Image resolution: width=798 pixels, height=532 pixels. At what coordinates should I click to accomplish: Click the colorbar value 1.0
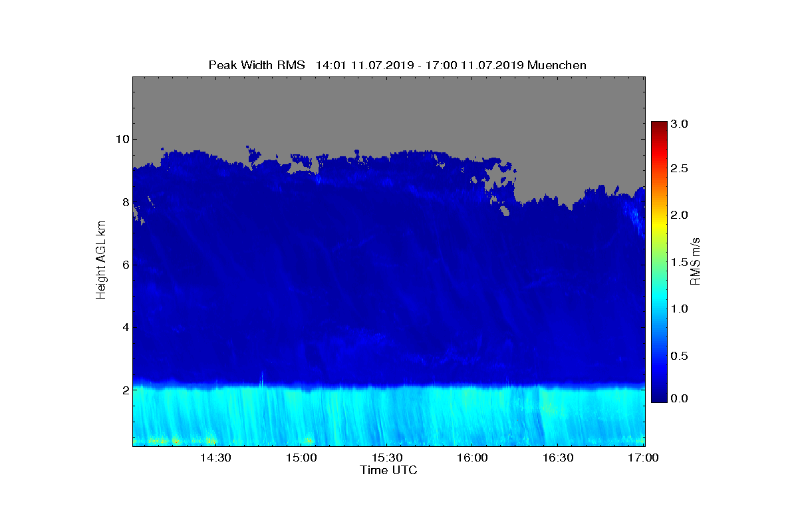679,309
